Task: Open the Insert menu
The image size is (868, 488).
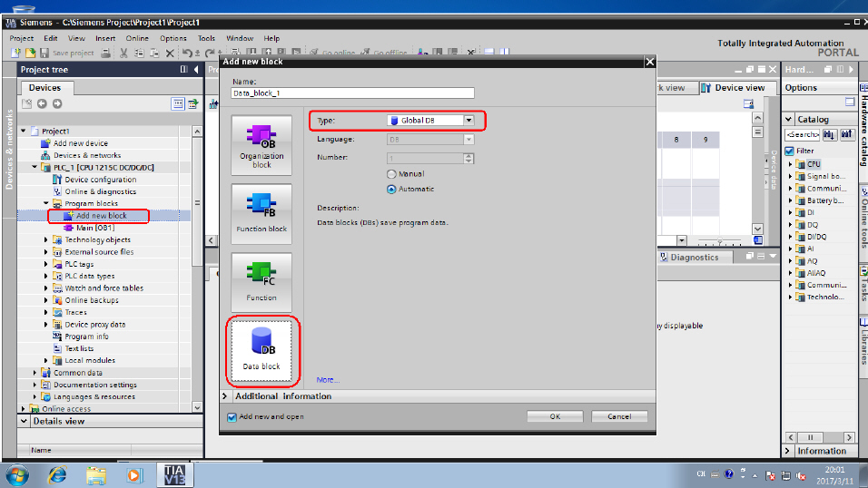Action: (x=105, y=38)
